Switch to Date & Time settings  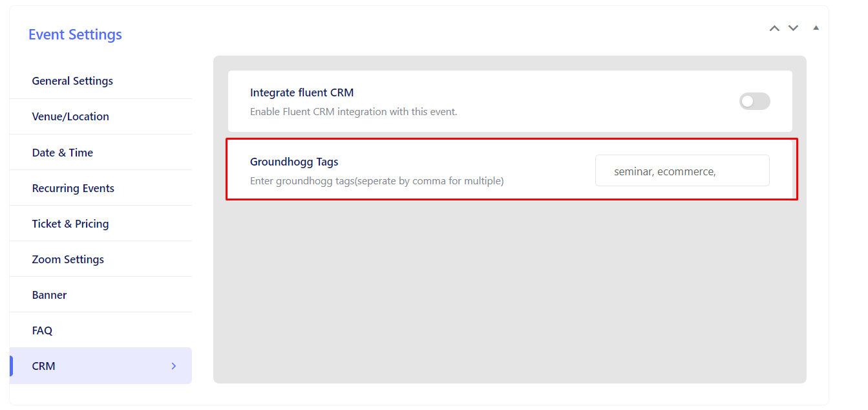(x=63, y=152)
